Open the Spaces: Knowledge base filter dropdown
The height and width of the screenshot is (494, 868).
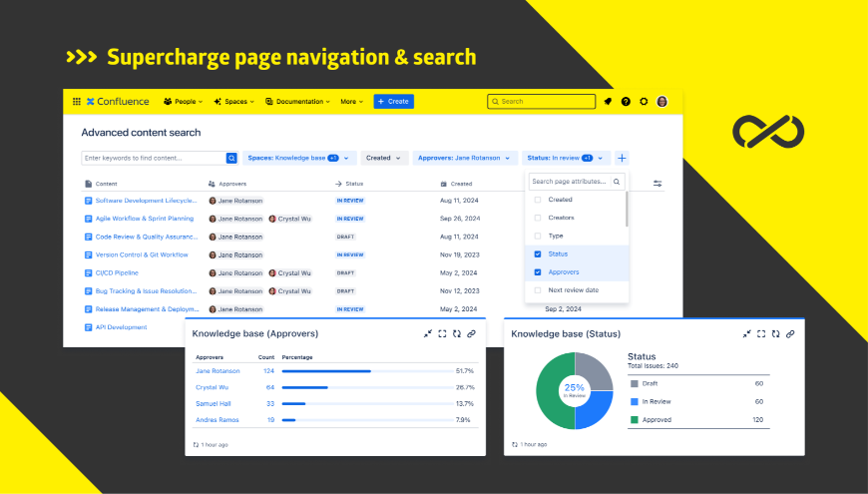(299, 158)
